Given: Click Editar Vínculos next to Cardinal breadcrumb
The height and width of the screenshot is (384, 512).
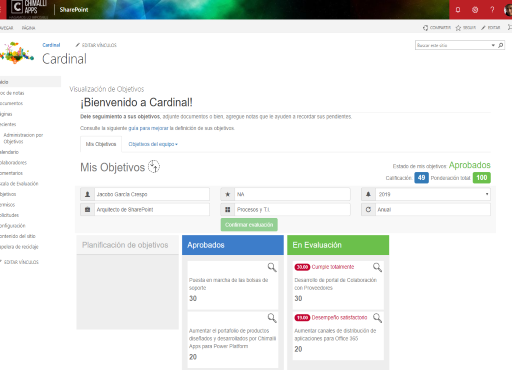Looking at the screenshot, I should click(x=96, y=45).
